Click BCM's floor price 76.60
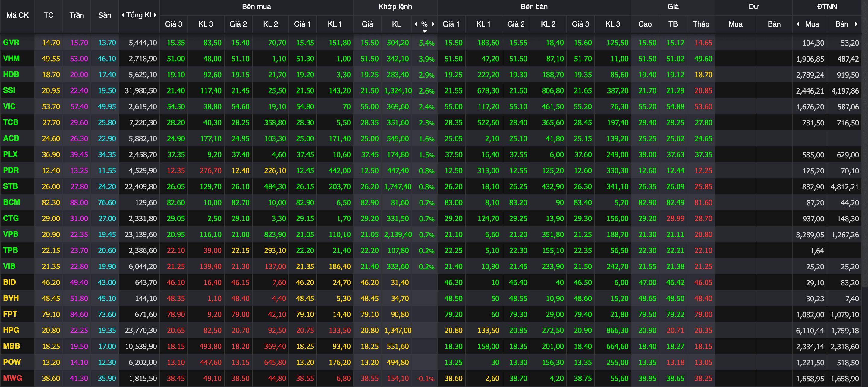Image resolution: width=868 pixels, height=387 pixels. pyautogui.click(x=107, y=203)
